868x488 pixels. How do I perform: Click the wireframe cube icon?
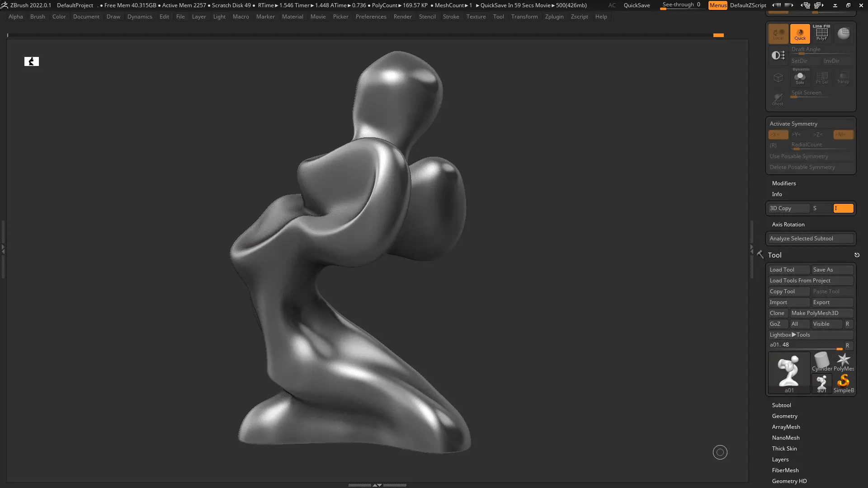tap(778, 77)
